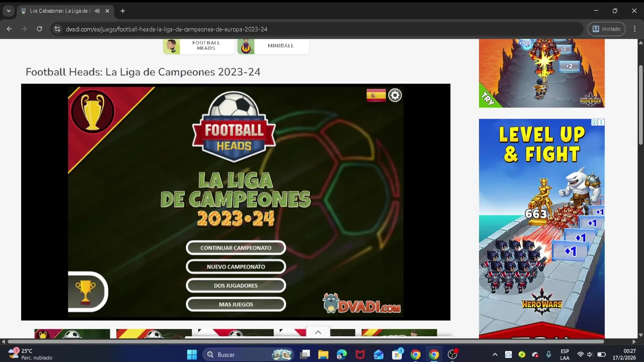Expand the tab search dropdown
The width and height of the screenshot is (644, 362).
click(x=9, y=11)
